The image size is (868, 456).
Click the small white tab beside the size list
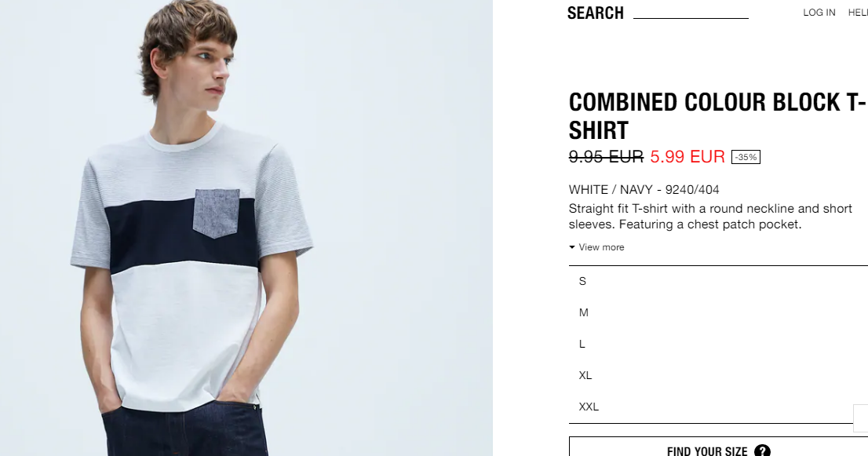tap(861, 418)
